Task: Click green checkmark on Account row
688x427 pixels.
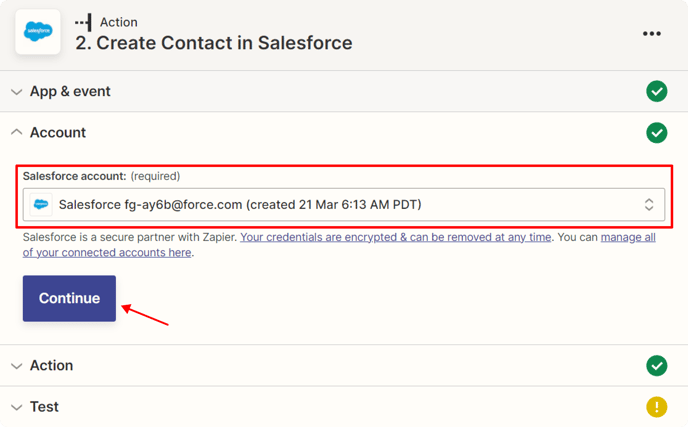Action: pyautogui.click(x=656, y=133)
